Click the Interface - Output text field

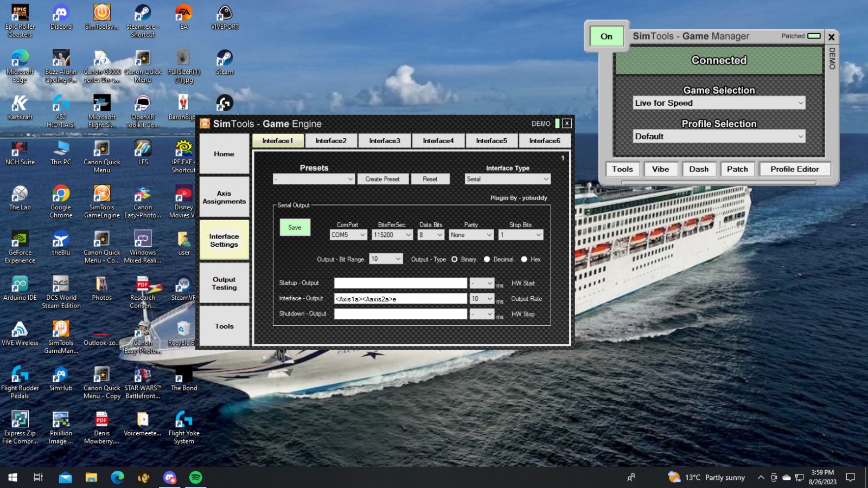[x=400, y=299]
